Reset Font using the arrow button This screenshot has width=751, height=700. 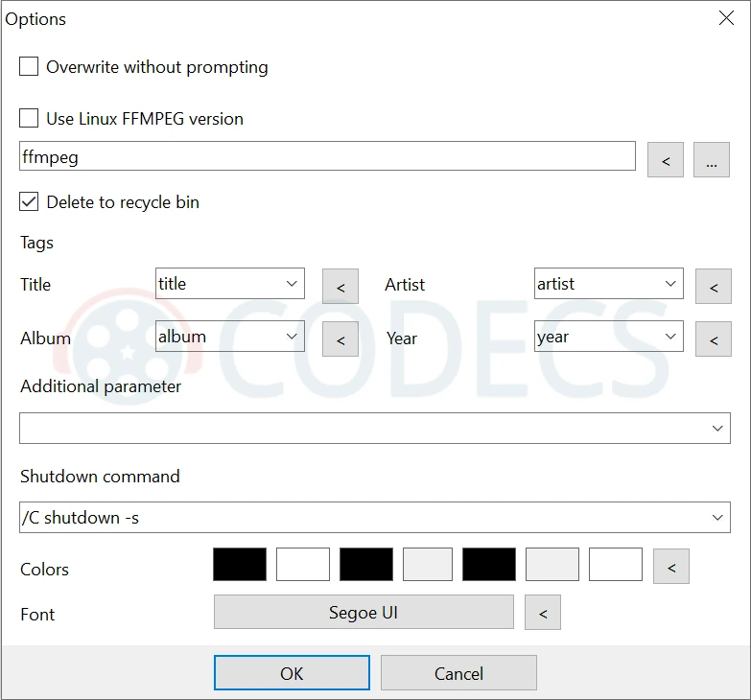(543, 613)
